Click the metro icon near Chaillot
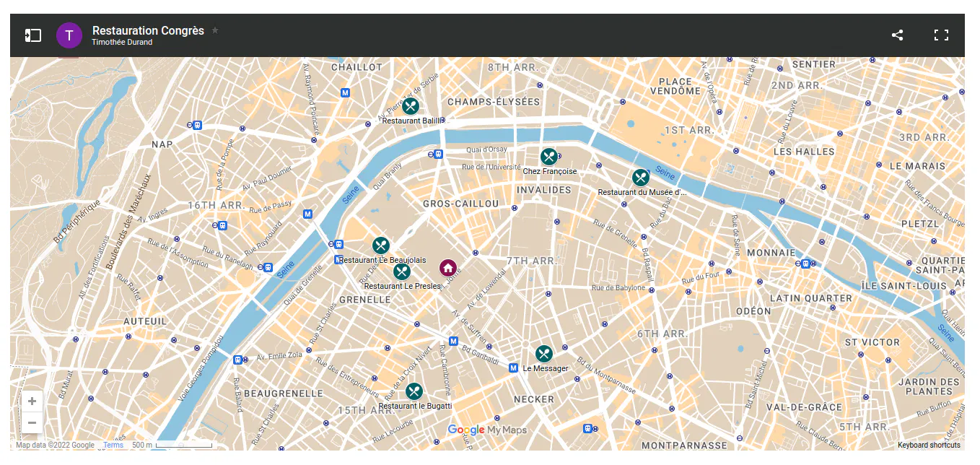Viewport: 980px width, 465px height. [346, 92]
